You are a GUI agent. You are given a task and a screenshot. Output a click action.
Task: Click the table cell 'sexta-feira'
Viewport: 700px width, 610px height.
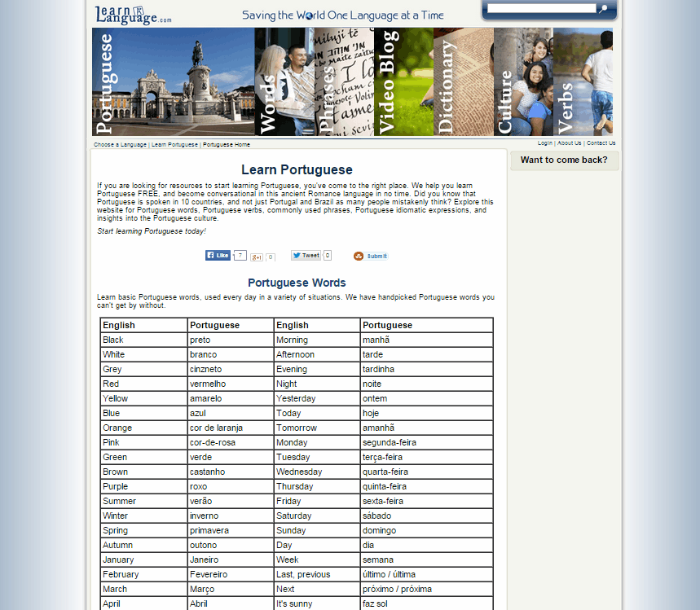(x=426, y=502)
